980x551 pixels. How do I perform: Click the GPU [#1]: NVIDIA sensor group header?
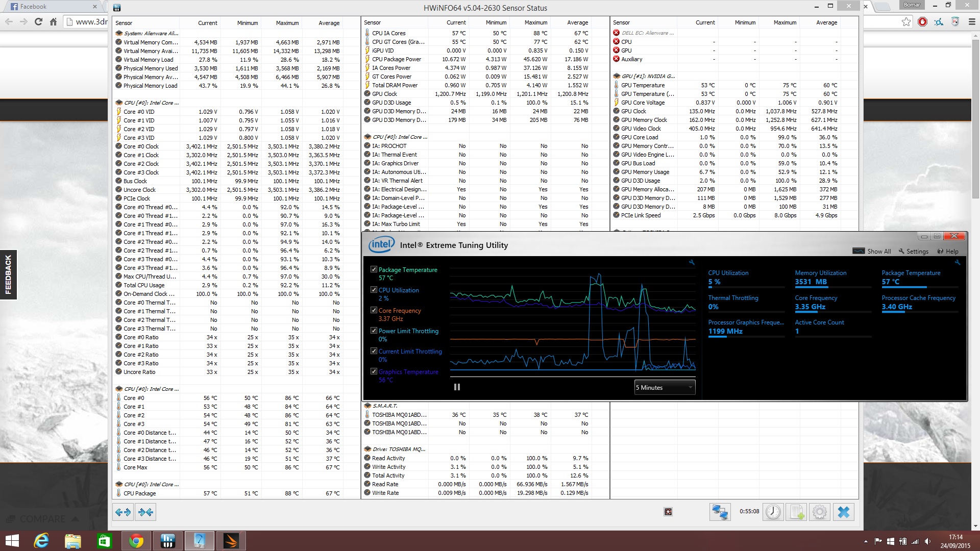[x=647, y=76]
